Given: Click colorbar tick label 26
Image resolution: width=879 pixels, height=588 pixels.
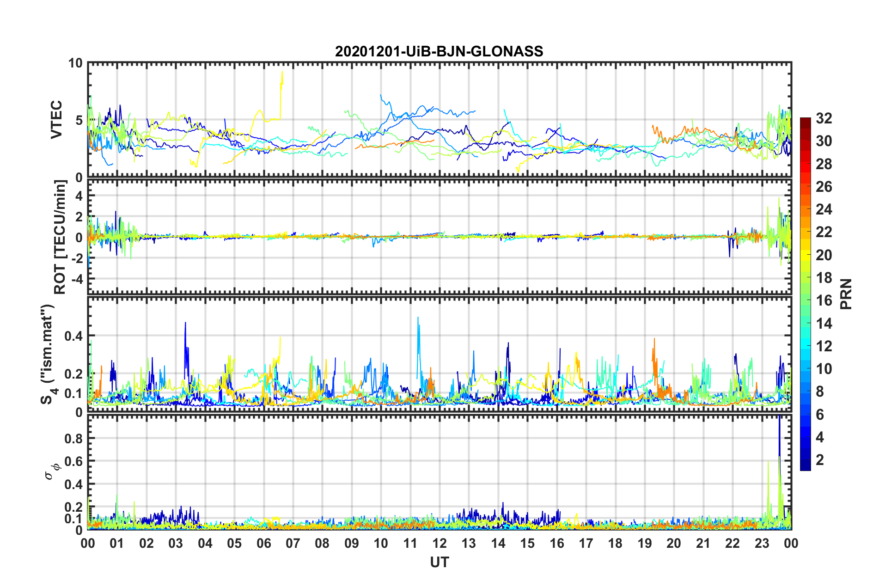Looking at the screenshot, I should [824, 187].
